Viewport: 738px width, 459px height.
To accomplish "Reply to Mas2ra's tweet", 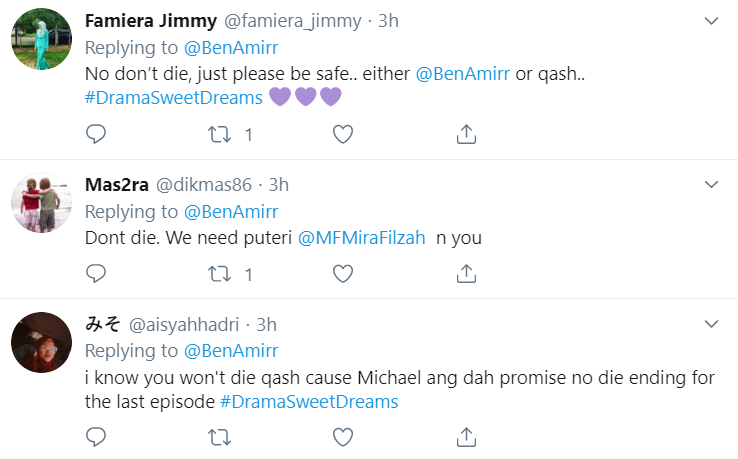I will (96, 272).
